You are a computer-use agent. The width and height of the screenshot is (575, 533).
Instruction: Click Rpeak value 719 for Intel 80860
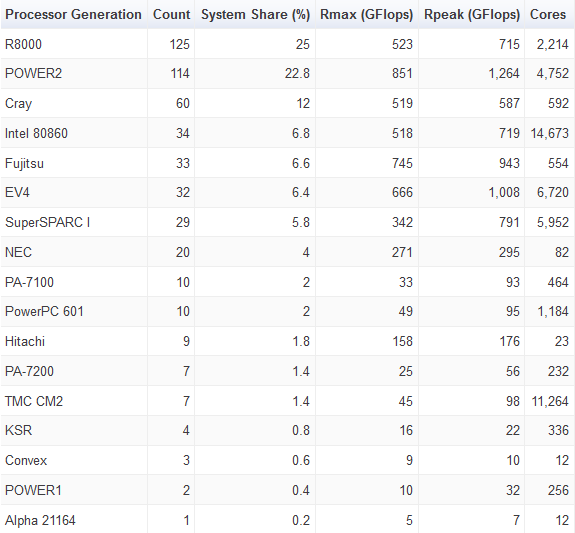pyautogui.click(x=509, y=133)
